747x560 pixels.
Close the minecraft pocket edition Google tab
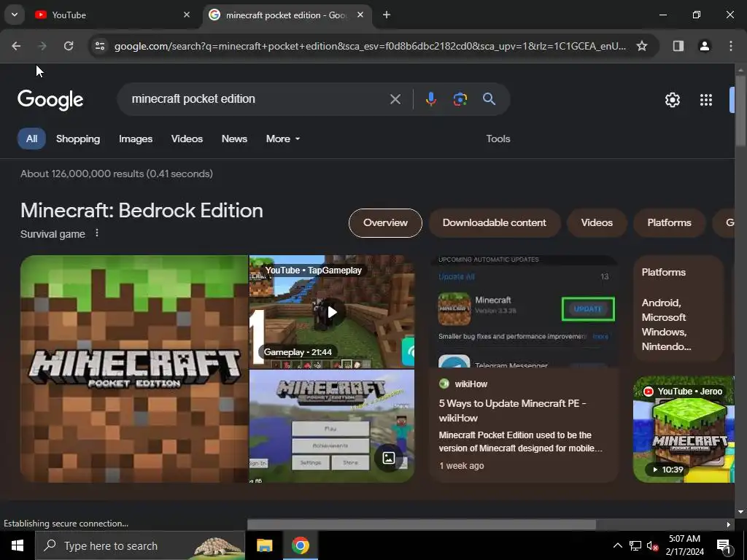(360, 15)
